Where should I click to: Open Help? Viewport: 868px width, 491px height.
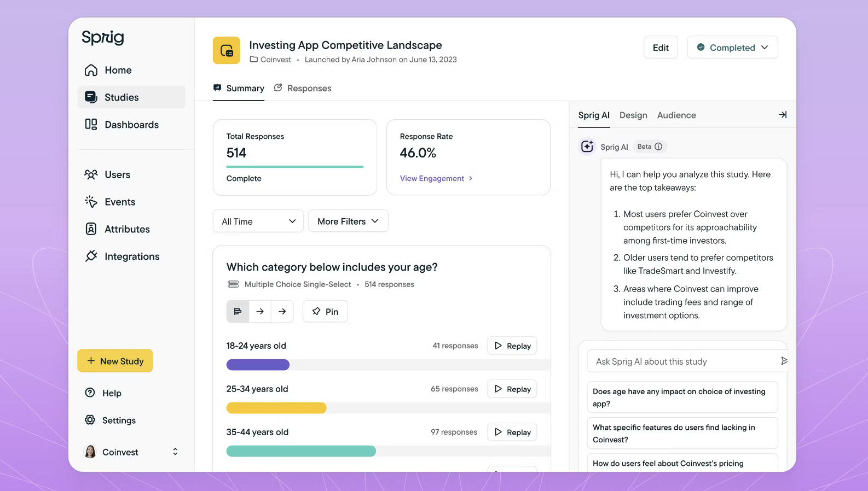point(112,393)
